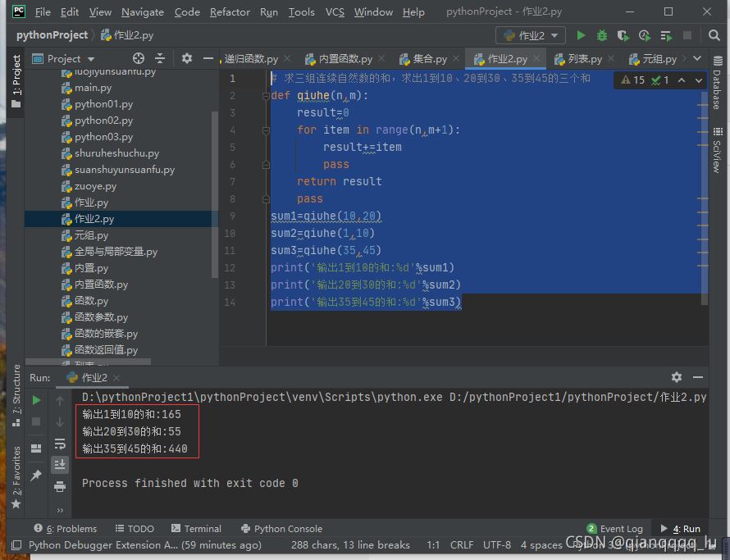This screenshot has width=730, height=560.
Task: Toggle the pin tab icon in Run panel
Action: pyautogui.click(x=36, y=476)
